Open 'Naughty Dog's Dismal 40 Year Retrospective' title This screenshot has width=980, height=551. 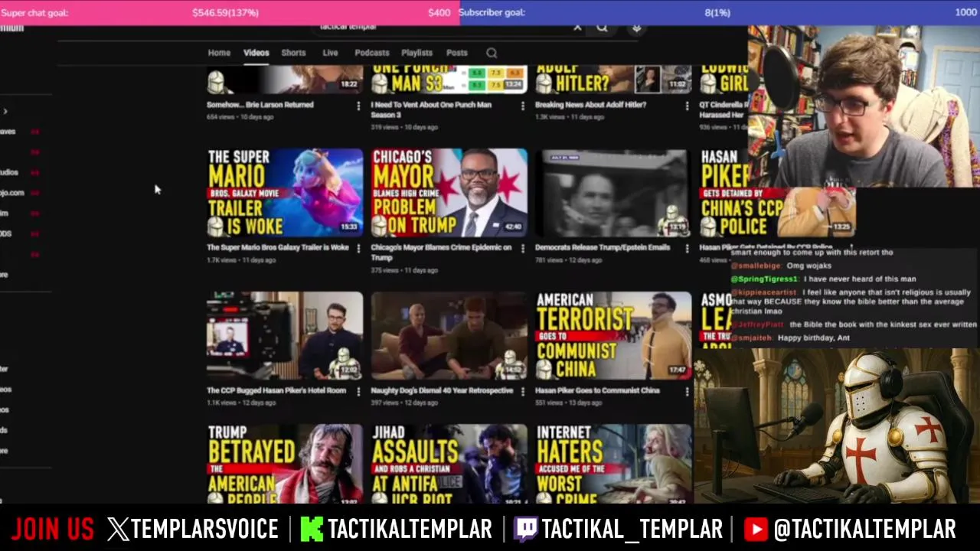pos(442,391)
